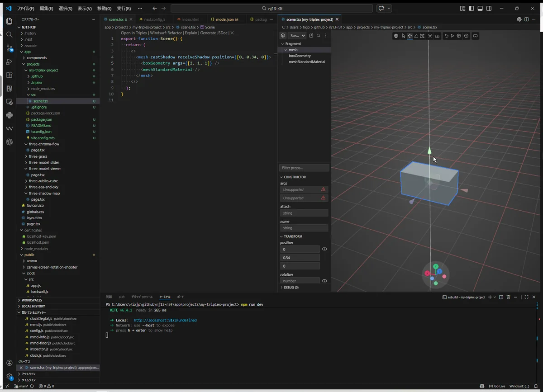Click the scale transform tool icon

tap(422, 36)
